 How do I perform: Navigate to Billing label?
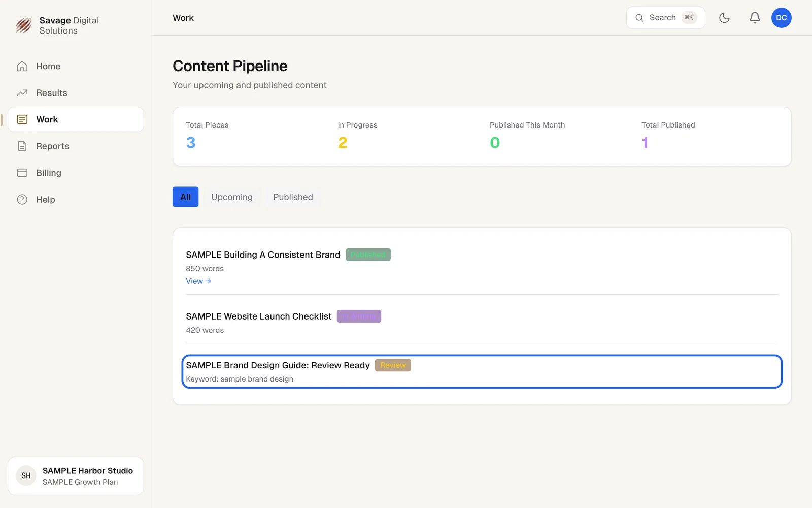[49, 173]
